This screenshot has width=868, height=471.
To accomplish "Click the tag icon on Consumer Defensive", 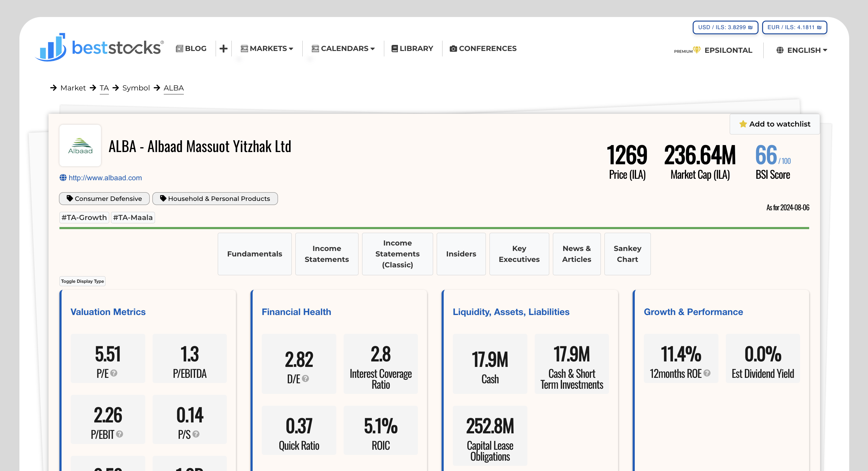I will [x=70, y=198].
